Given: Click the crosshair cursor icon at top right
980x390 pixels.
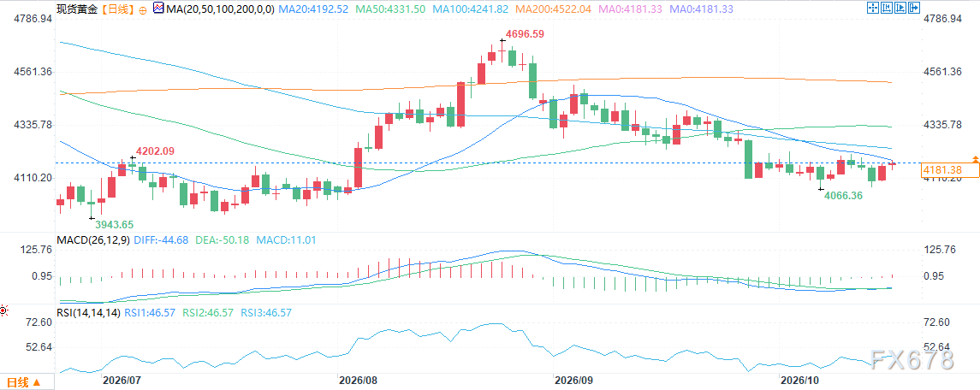Looking at the screenshot, I should (x=873, y=8).
